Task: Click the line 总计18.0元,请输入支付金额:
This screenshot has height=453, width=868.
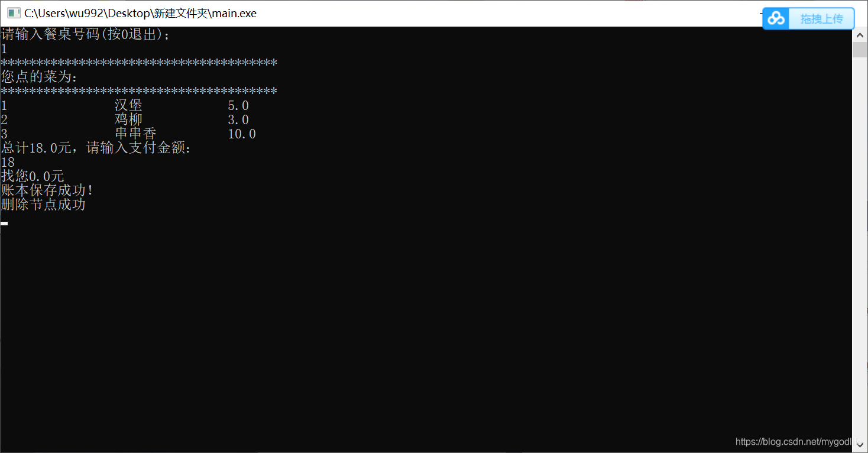Action: tap(96, 148)
